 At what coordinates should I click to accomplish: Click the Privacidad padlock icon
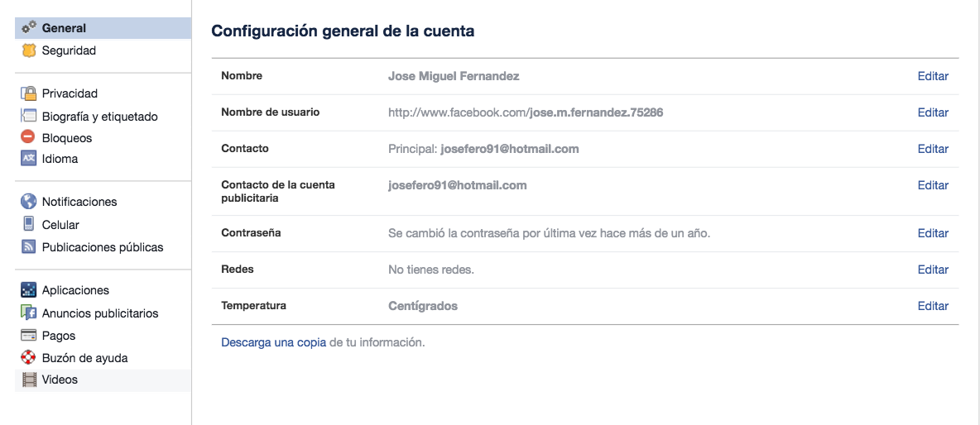29,93
